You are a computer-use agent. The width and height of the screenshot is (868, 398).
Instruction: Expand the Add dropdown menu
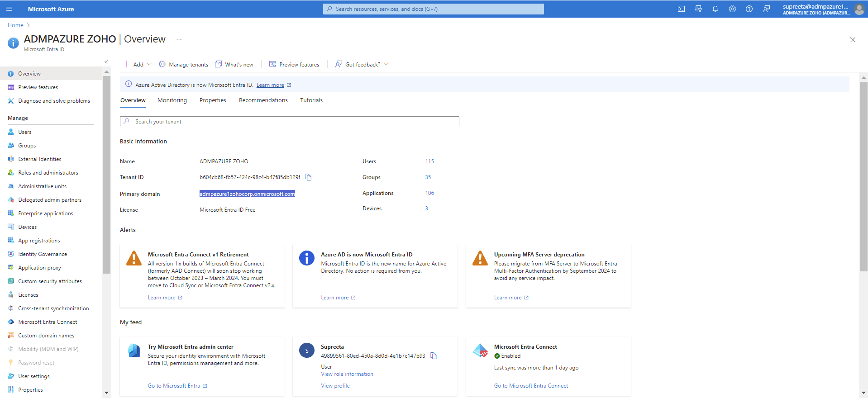coord(138,65)
